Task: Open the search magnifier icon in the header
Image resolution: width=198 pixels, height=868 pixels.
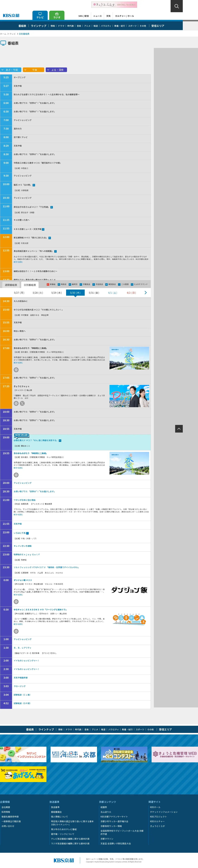Action: pyautogui.click(x=177, y=6)
